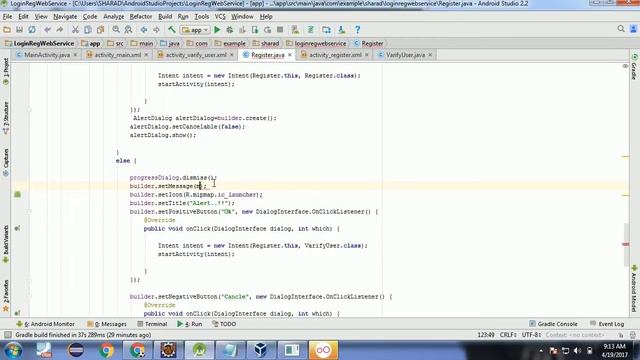Open the Edit menu
640x360 pixels.
coord(23,17)
